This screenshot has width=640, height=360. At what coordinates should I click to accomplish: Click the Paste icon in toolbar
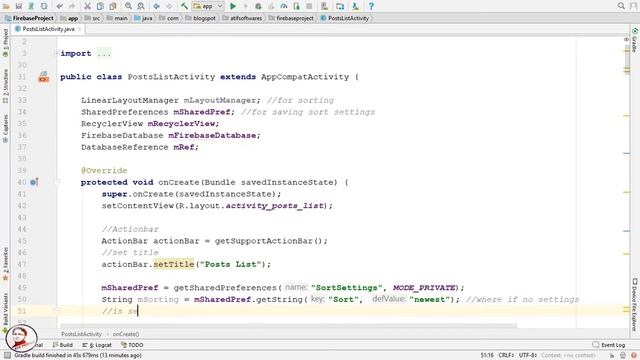point(113,6)
